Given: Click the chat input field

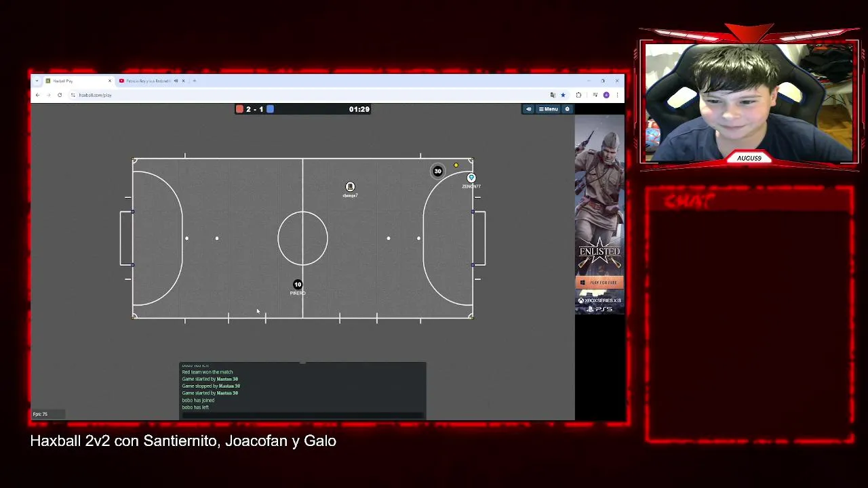Looking at the screenshot, I should pyautogui.click(x=302, y=415).
